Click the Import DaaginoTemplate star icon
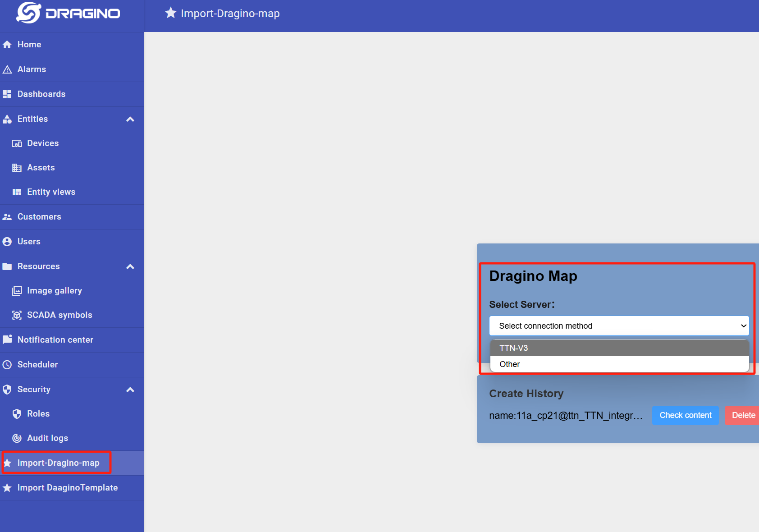759x532 pixels. click(7, 488)
